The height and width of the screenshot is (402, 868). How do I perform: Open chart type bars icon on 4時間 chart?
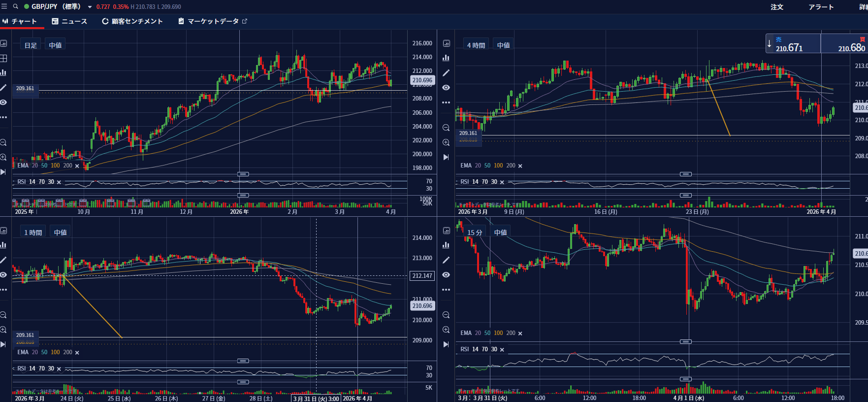click(446, 58)
